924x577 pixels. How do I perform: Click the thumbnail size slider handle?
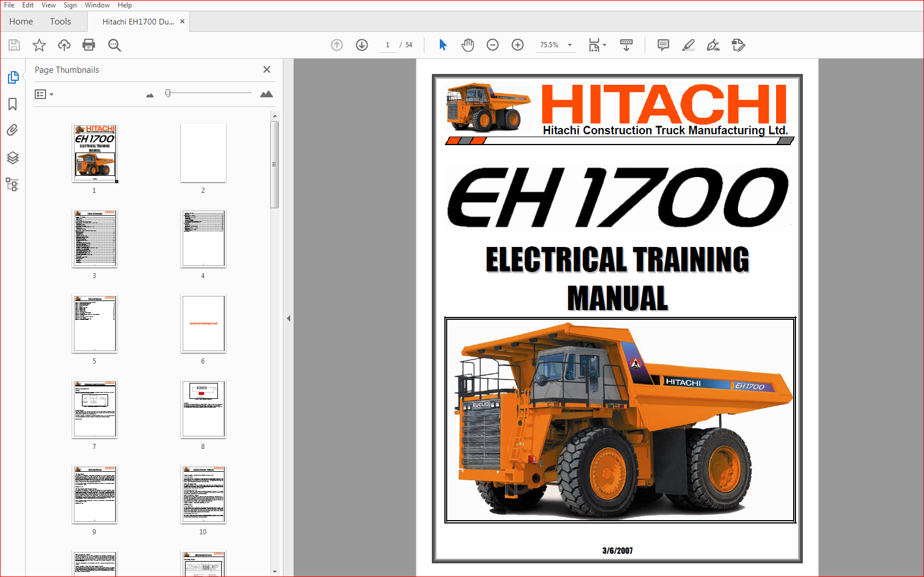(168, 93)
